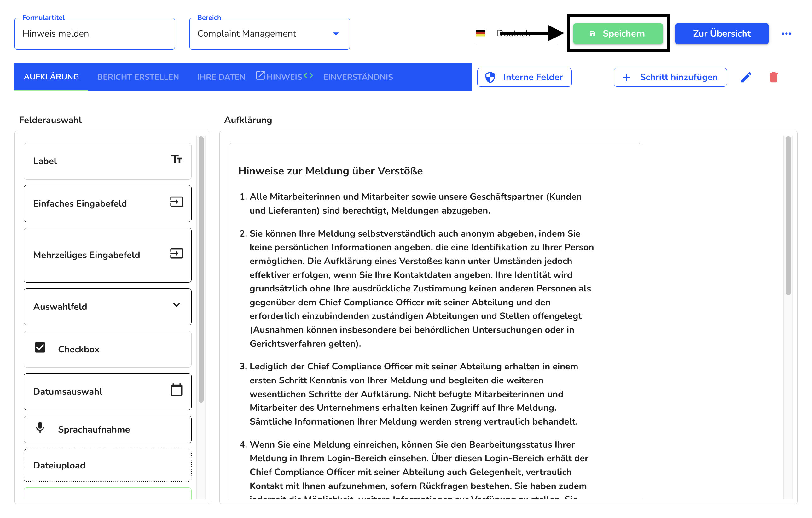Click input icon on Mehrzeiliges Eingabefeld
This screenshot has height=518, width=812.
tap(176, 253)
